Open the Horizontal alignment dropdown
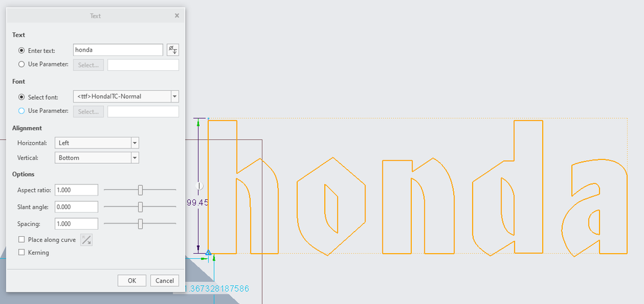 click(x=135, y=143)
